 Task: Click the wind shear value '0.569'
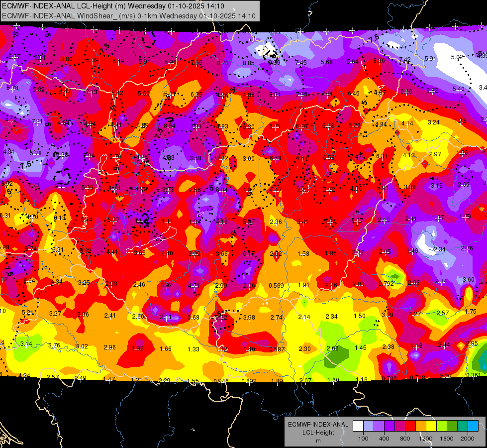tap(276, 285)
